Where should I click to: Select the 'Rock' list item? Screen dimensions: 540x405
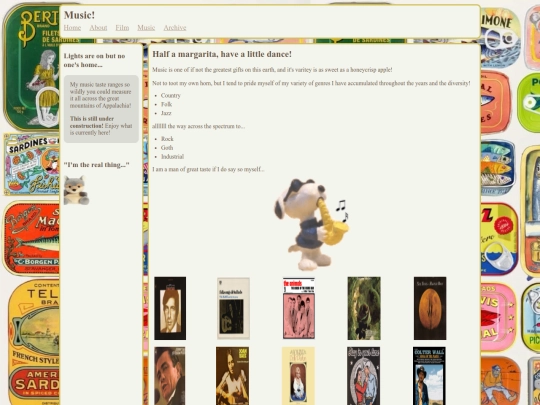[x=167, y=139]
